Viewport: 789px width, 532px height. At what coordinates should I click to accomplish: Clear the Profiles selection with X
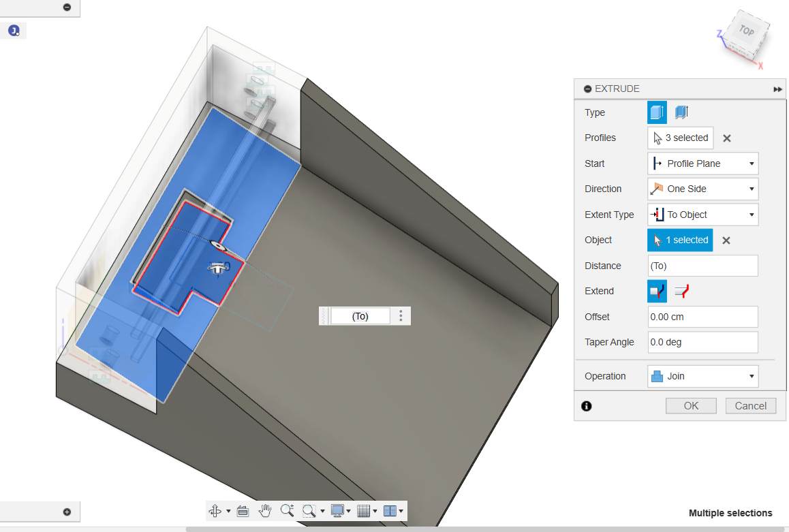tap(726, 138)
